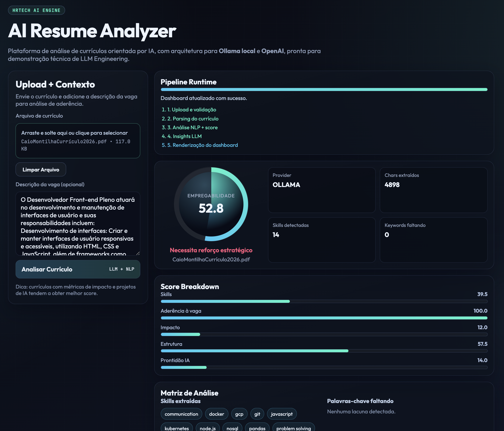
Task: Click the kubernetes skill chip
Action: click(177, 428)
